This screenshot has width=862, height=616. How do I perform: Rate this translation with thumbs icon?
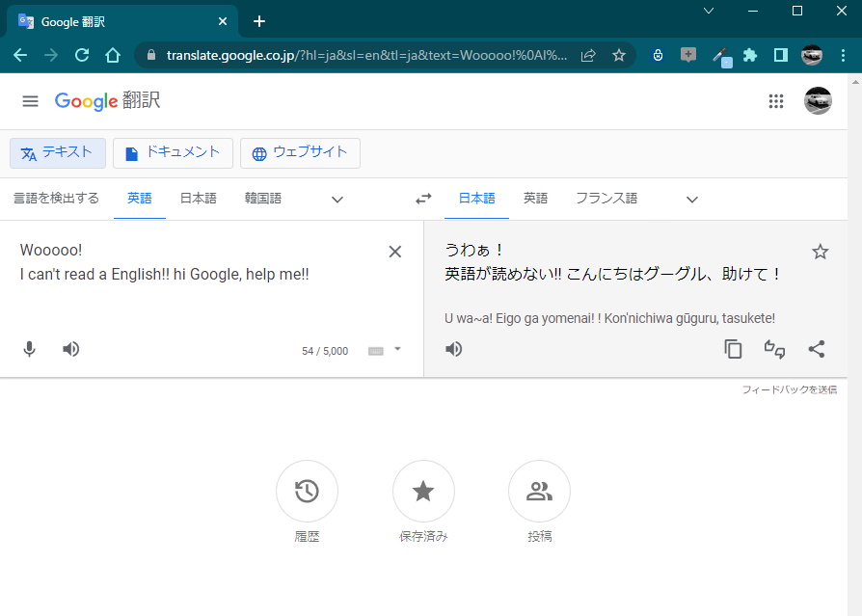point(774,349)
